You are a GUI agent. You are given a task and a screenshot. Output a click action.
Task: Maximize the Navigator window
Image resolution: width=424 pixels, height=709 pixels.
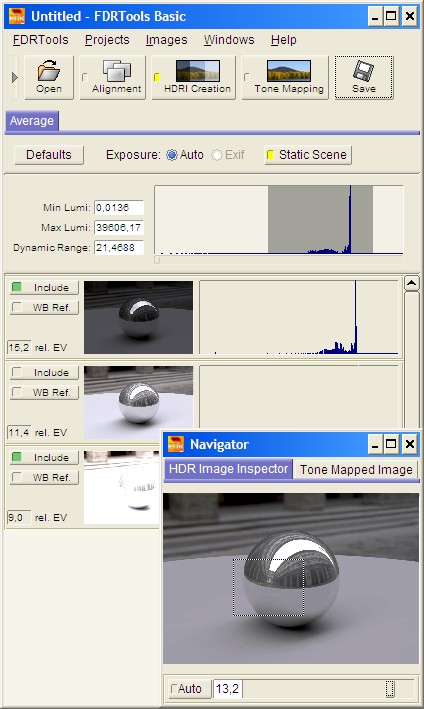click(391, 444)
